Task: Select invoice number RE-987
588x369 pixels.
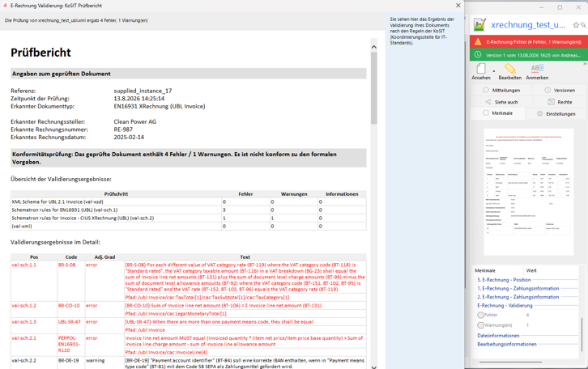Action: (123, 129)
